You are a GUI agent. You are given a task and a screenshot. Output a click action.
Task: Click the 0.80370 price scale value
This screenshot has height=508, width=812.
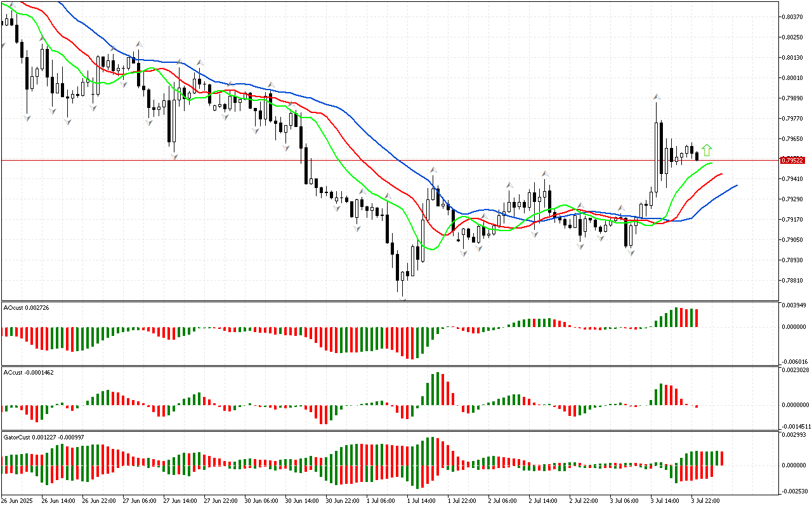tap(793, 17)
